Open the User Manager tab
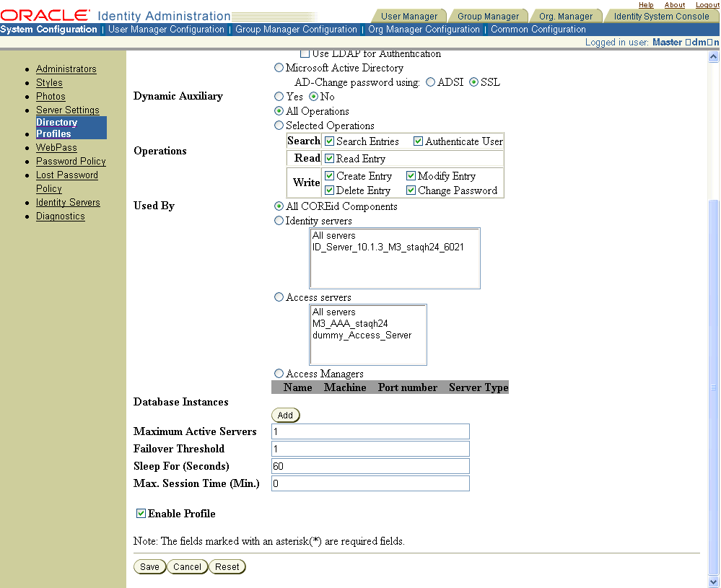 408,16
